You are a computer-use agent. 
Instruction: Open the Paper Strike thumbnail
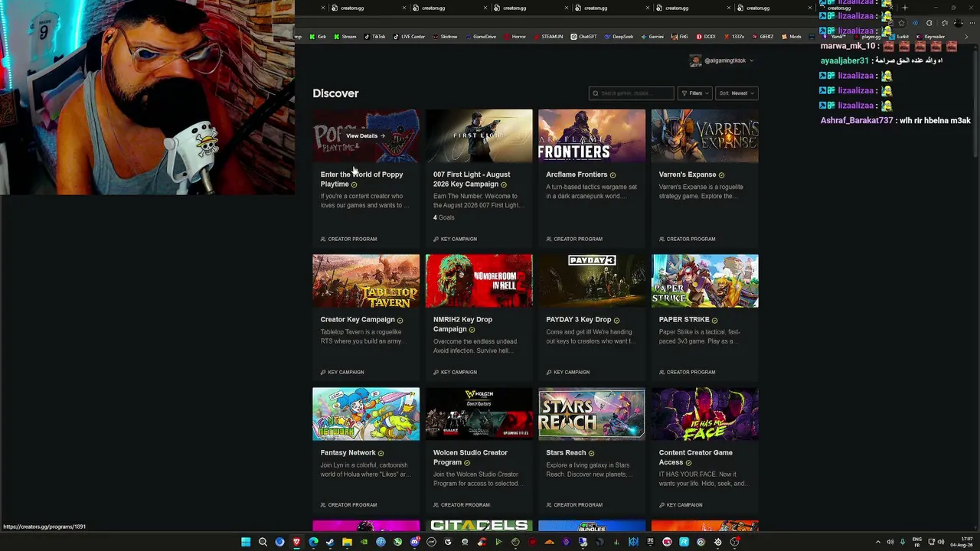(x=705, y=281)
